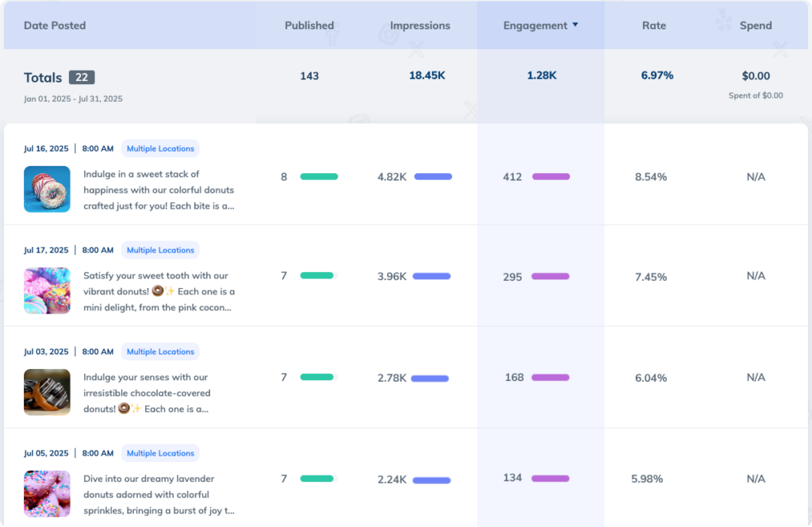Image resolution: width=812 pixels, height=527 pixels.
Task: Click Multiple Locations on the Jul 03 post
Action: [x=160, y=352]
